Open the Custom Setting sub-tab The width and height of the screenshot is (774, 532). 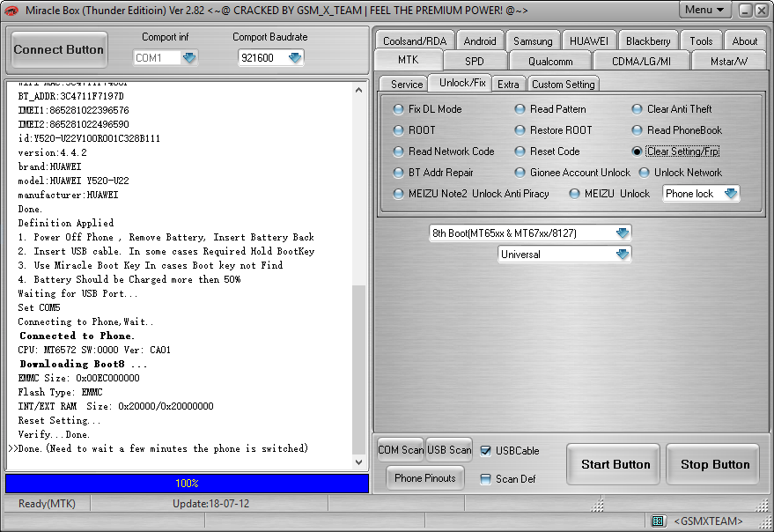pyautogui.click(x=564, y=85)
